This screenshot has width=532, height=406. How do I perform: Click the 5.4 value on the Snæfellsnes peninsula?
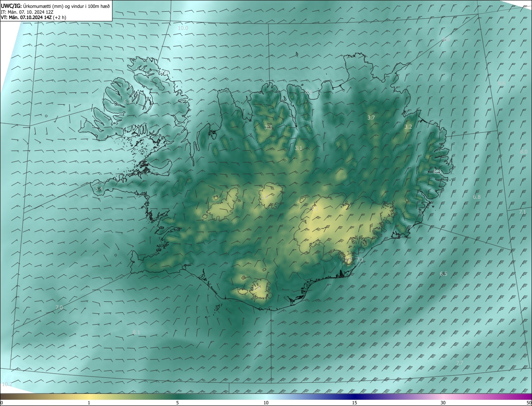click(99, 189)
